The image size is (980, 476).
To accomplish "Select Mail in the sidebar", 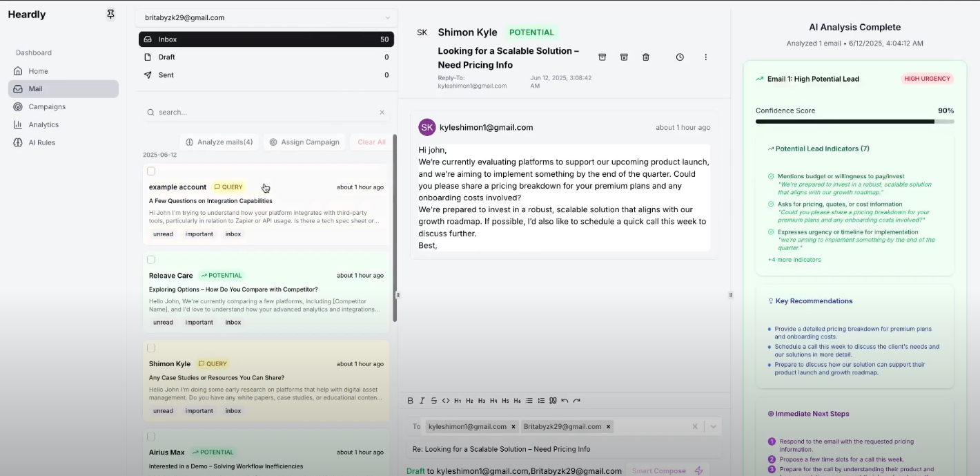I will [x=63, y=89].
